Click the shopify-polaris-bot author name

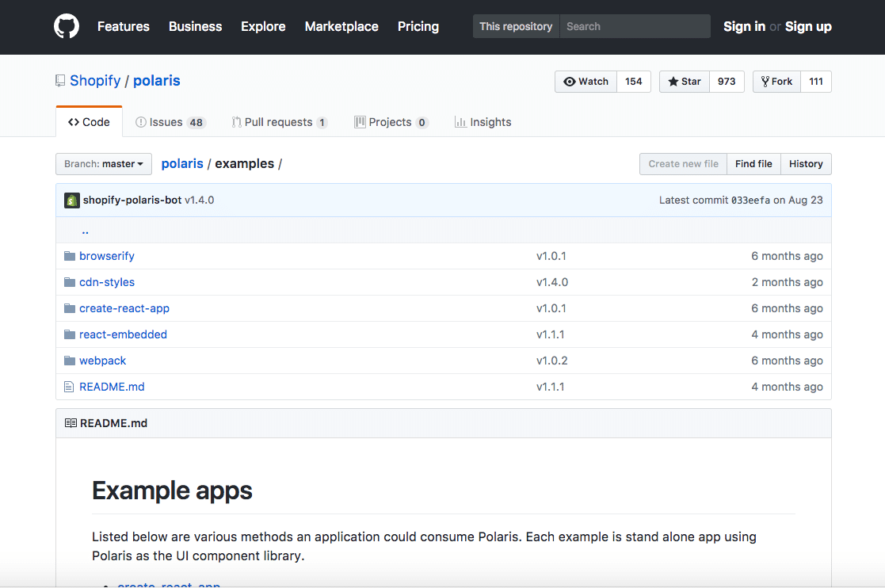coord(132,200)
